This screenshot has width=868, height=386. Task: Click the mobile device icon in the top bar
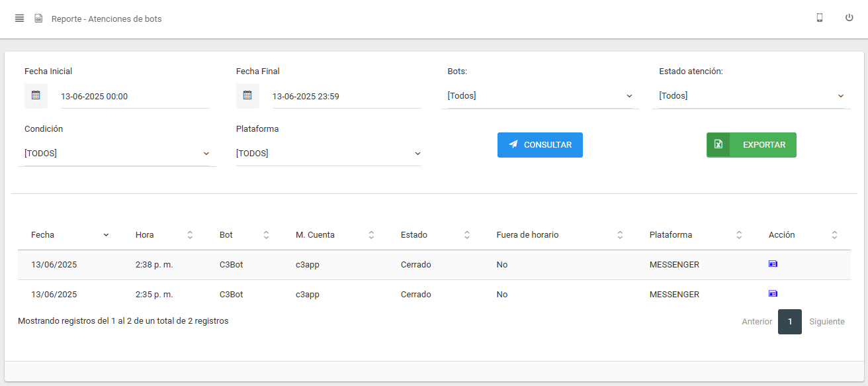pyautogui.click(x=819, y=18)
